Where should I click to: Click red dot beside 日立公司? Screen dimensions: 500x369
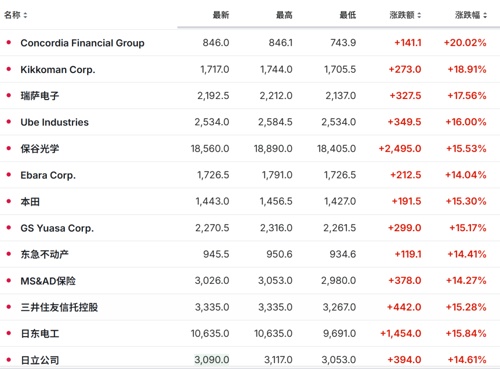(9, 360)
